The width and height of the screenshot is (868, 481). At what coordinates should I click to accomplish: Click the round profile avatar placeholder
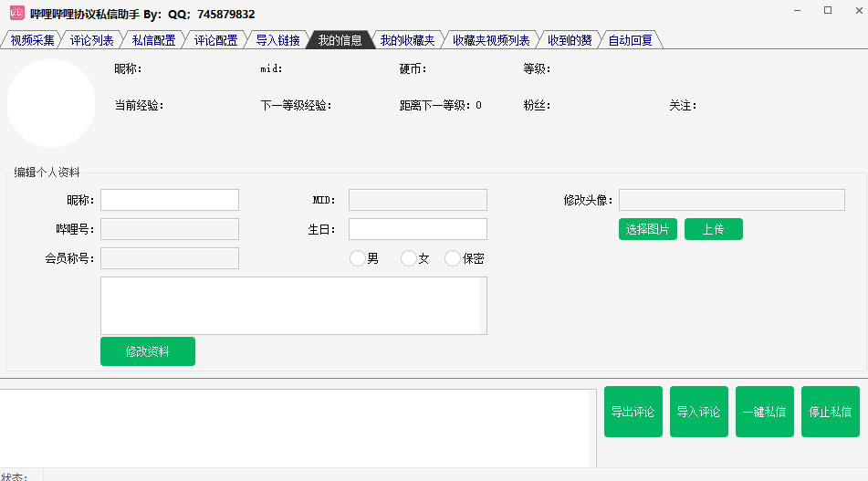click(x=51, y=103)
